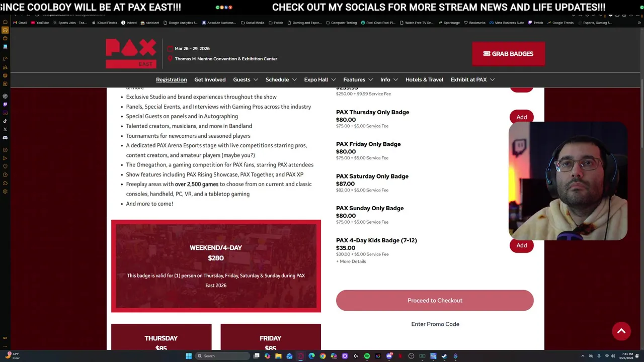
Task: Click the calendar icon beside event dates
Action: coord(170,49)
